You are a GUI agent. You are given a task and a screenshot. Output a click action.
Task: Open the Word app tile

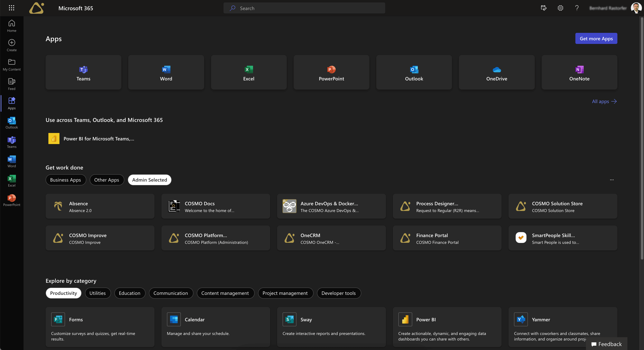click(x=166, y=72)
